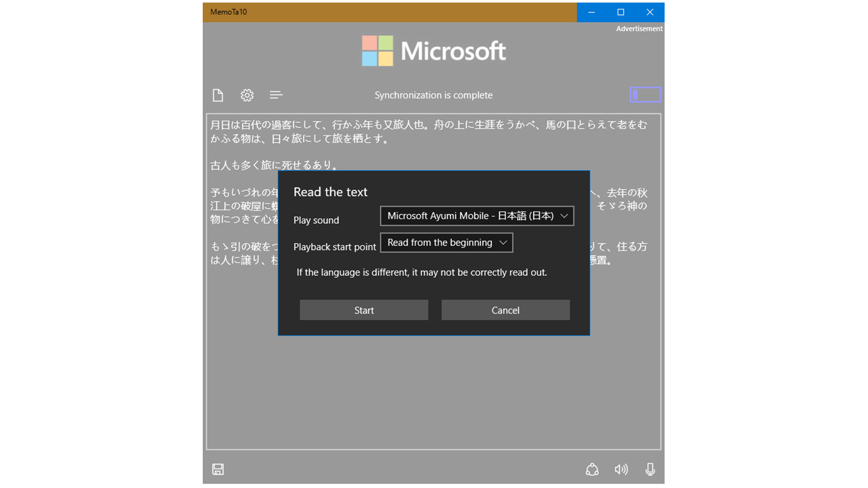
Task: Click the progress indicator at top right
Action: (x=645, y=94)
